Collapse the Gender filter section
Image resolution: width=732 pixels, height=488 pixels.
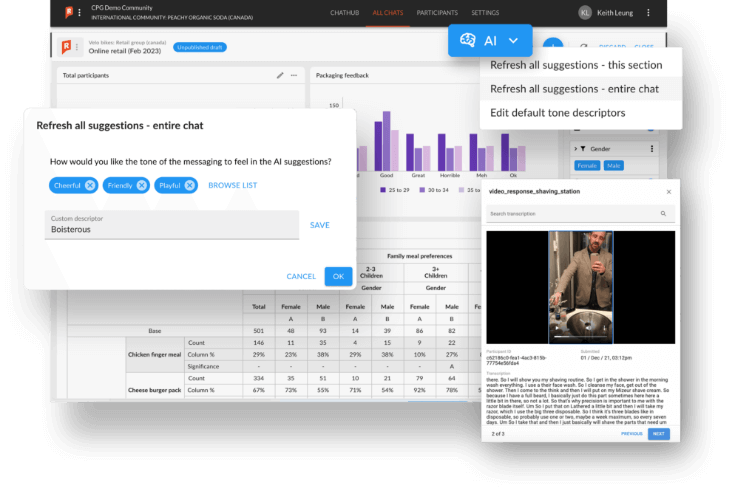click(x=578, y=149)
